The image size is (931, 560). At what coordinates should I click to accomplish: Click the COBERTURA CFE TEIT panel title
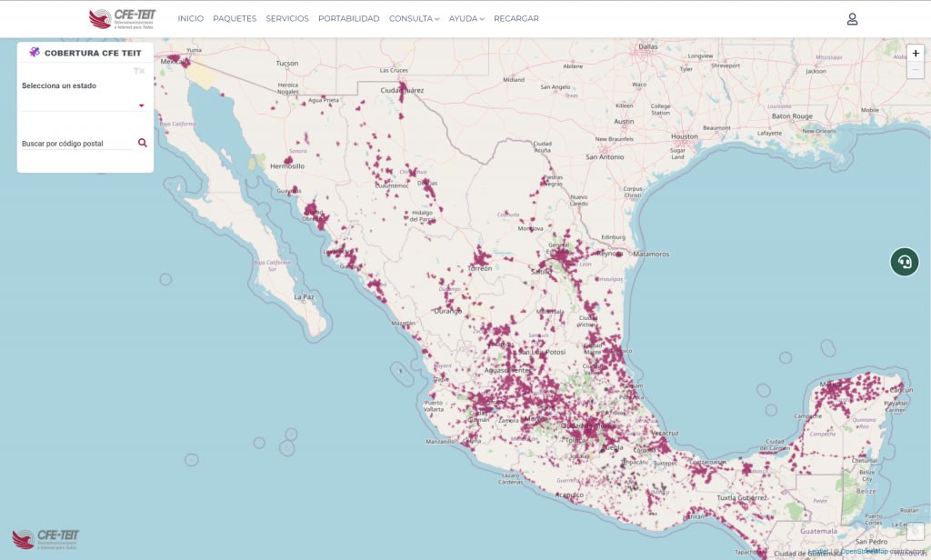coord(93,53)
